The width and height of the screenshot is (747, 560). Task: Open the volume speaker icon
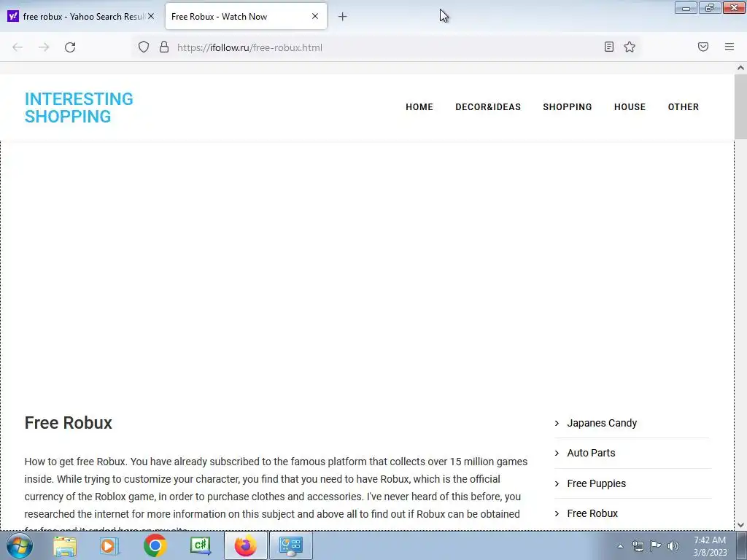tap(673, 546)
